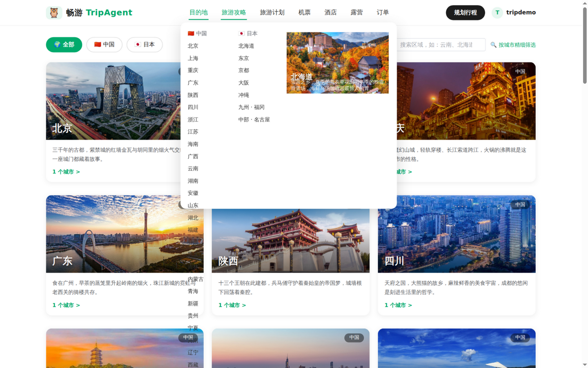Select 九州 · 福冈 in the dropdown
This screenshot has height=368, width=588.
tap(252, 107)
